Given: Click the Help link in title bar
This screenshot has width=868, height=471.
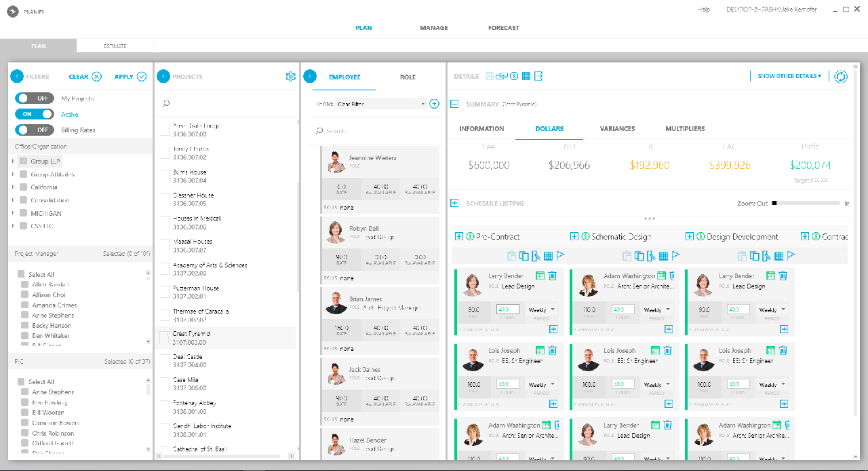Looking at the screenshot, I should pyautogui.click(x=704, y=10).
